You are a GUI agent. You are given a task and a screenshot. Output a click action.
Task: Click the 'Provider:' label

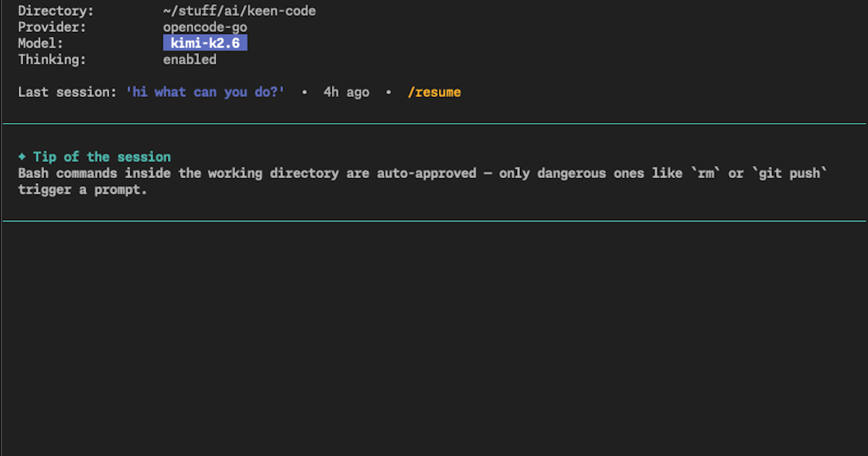(x=52, y=28)
